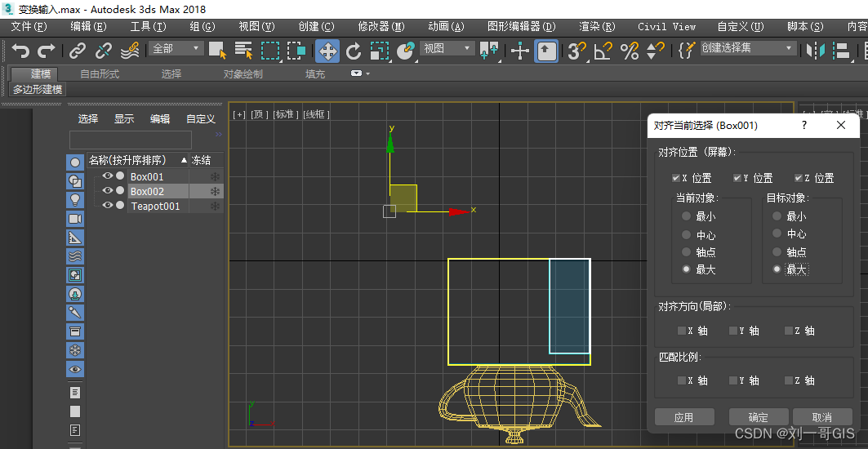Viewport: 868px width, 449px height.
Task: Click Edit Named Selection Sets icon
Action: tap(687, 51)
